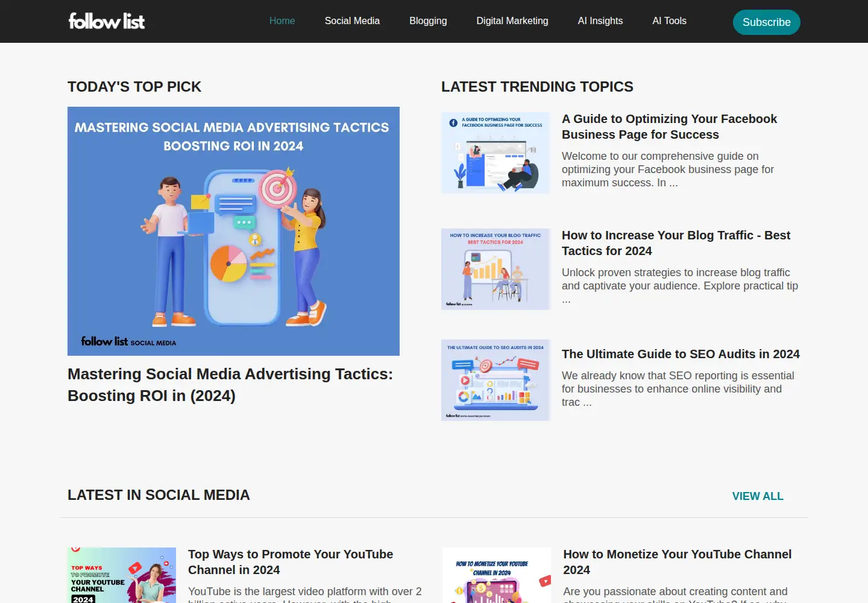Screen dimensions: 868x603
Task: Open The Ultimate Guide to SEO Audits in 2024
Action: (681, 354)
